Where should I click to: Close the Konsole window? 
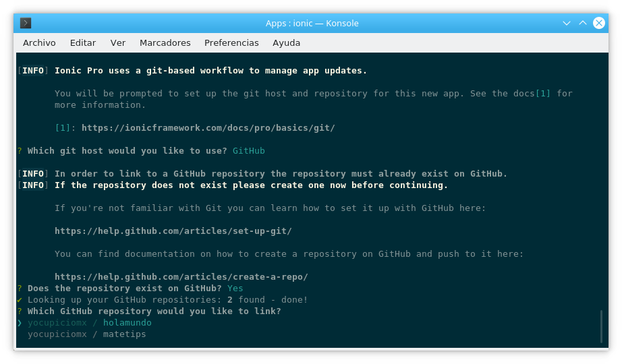click(599, 23)
